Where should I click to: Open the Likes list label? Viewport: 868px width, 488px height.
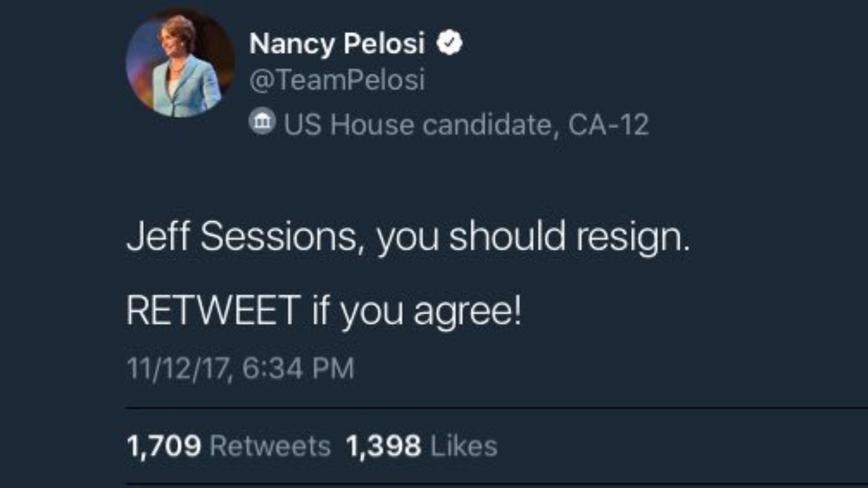464,446
